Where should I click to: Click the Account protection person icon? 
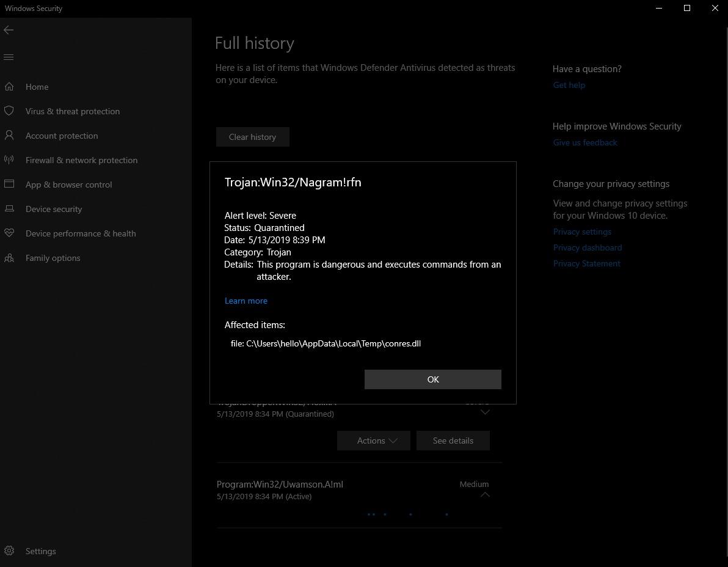9,136
